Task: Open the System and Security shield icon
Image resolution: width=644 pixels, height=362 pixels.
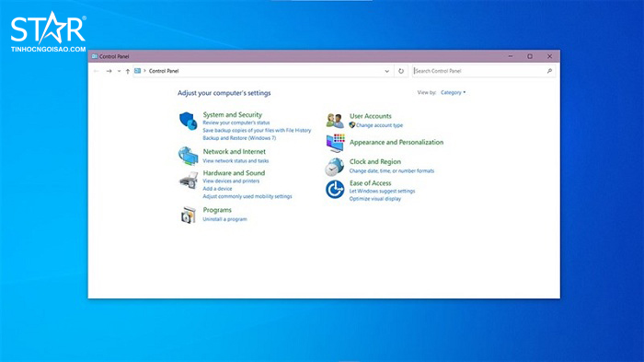Action: (188, 121)
